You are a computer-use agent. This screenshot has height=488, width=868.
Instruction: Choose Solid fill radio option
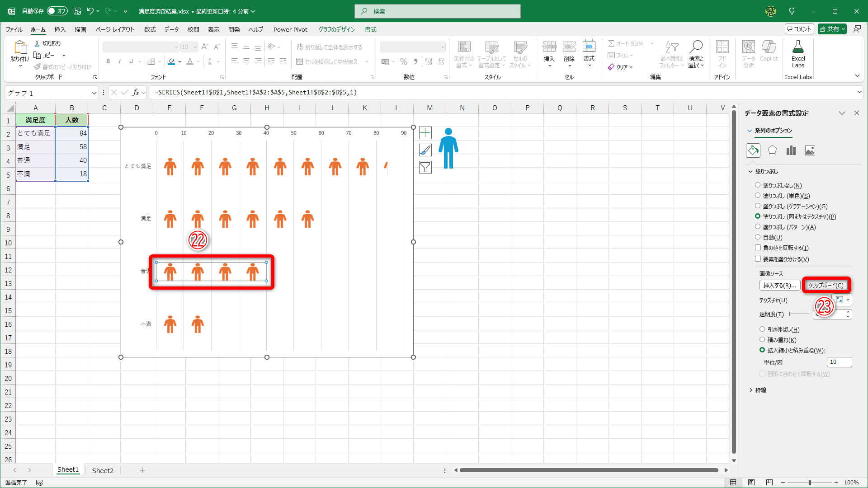pos(758,196)
